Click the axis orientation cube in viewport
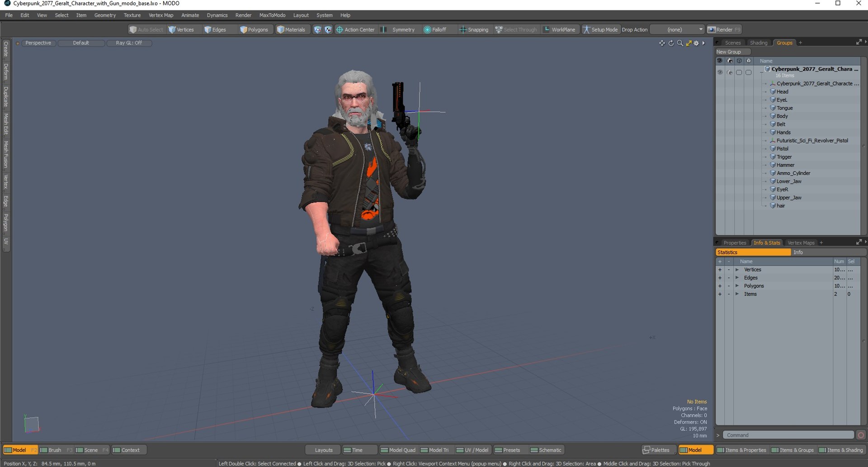 coord(31,424)
